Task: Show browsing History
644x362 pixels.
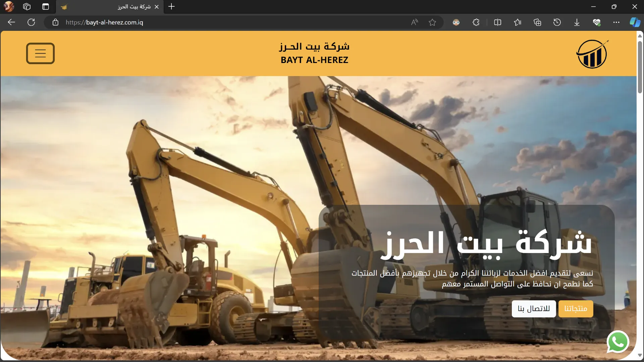Action: point(557,22)
